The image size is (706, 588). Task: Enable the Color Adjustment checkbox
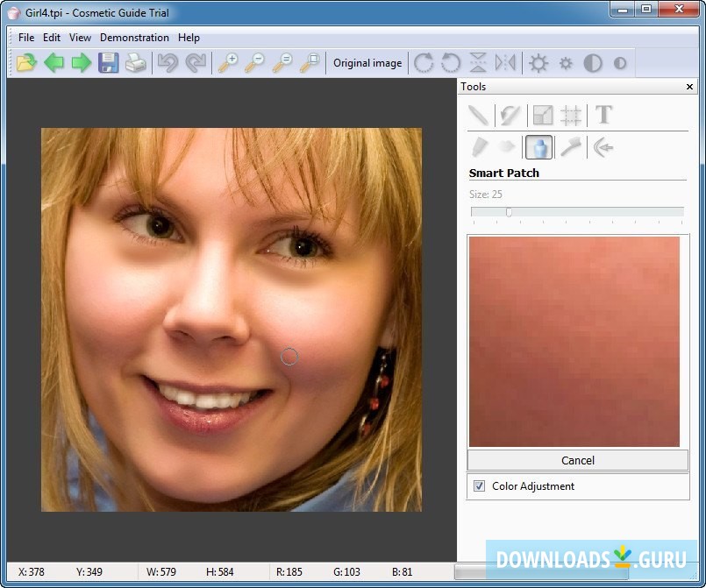coord(478,485)
